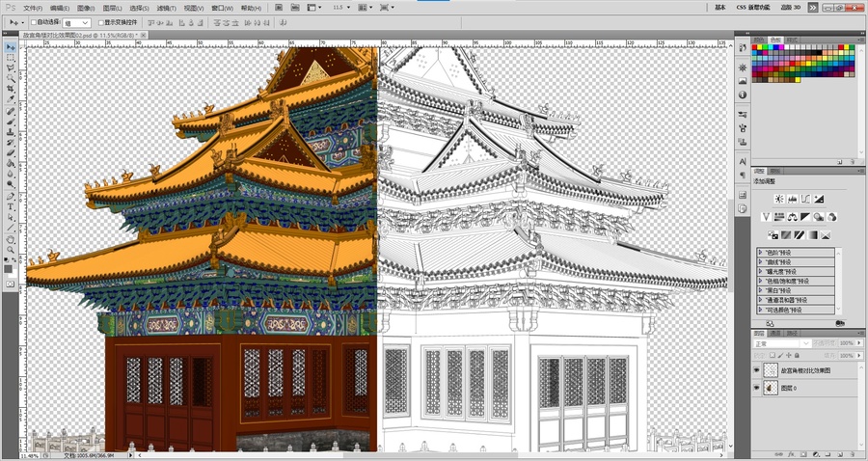Click the Curves adjustment icon

click(x=805, y=199)
